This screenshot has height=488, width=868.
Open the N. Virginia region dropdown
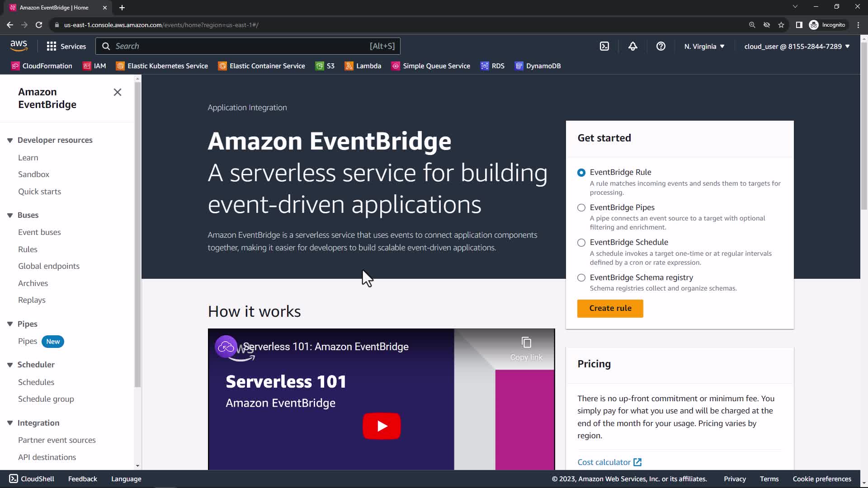click(704, 46)
